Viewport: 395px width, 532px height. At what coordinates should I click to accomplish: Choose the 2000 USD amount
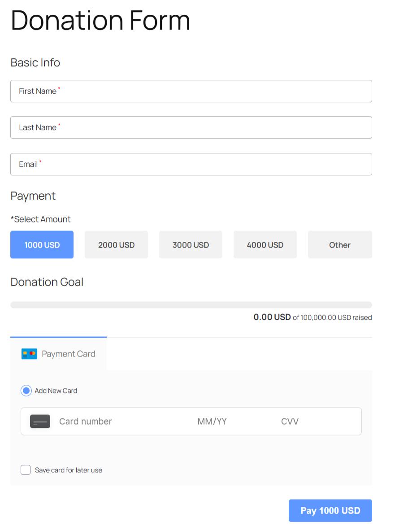(116, 245)
